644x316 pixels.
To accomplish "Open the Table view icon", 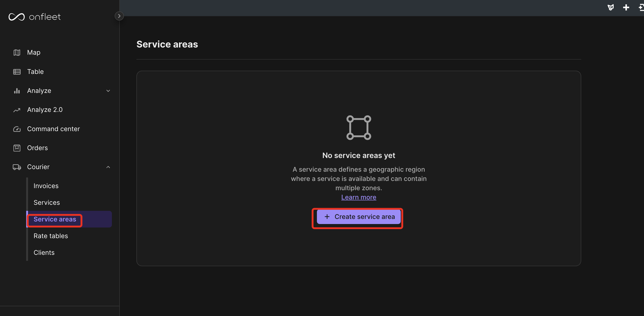I will 17,72.
